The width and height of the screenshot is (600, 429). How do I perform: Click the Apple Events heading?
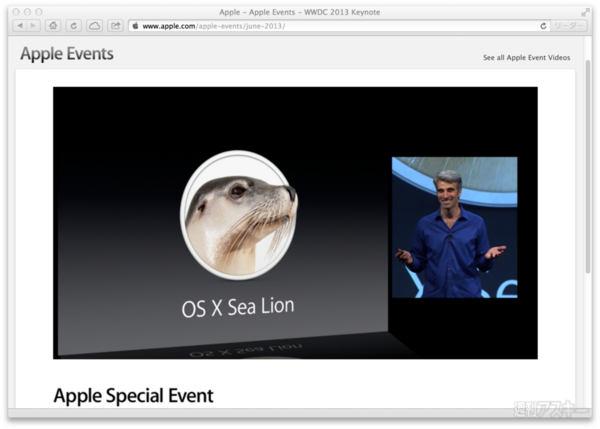click(x=67, y=54)
